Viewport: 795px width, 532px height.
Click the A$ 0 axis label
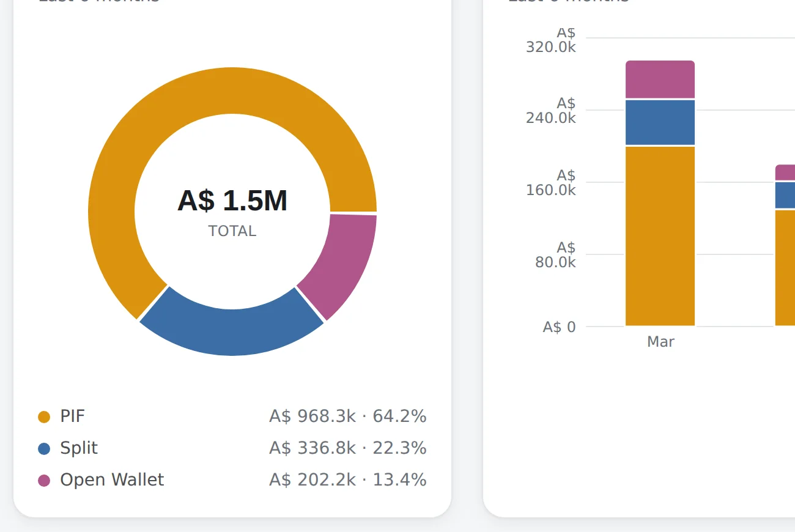[x=560, y=327]
